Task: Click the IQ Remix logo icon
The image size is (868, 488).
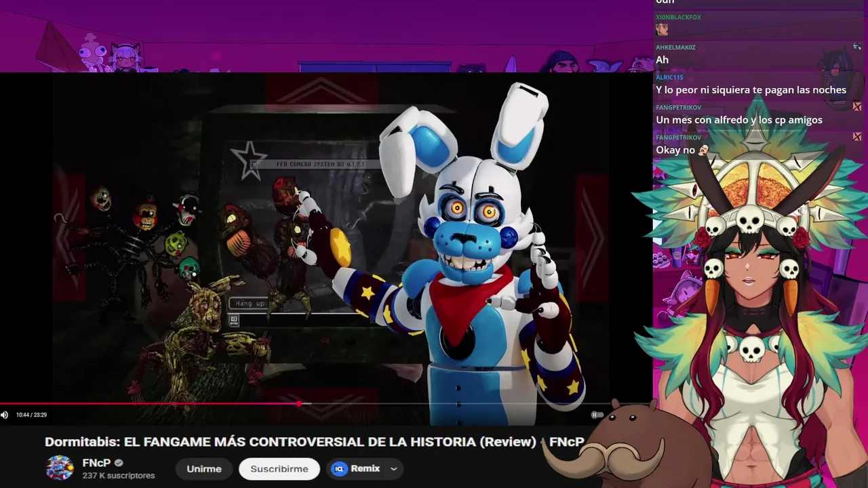Action: 339,468
